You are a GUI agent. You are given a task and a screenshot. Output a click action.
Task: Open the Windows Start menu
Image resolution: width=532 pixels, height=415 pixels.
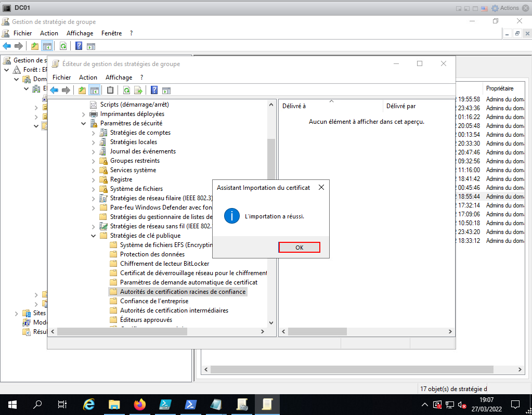pyautogui.click(x=12, y=404)
